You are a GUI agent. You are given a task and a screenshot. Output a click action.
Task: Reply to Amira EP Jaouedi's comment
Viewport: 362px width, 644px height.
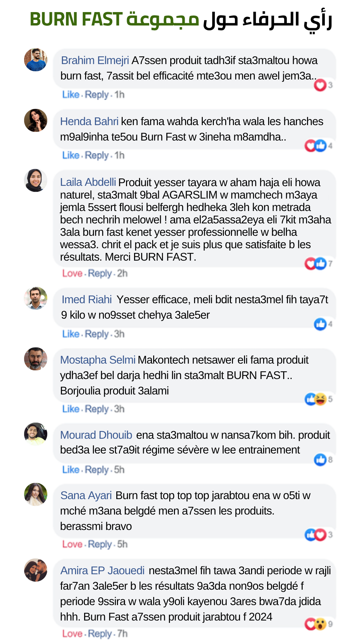[100, 634]
